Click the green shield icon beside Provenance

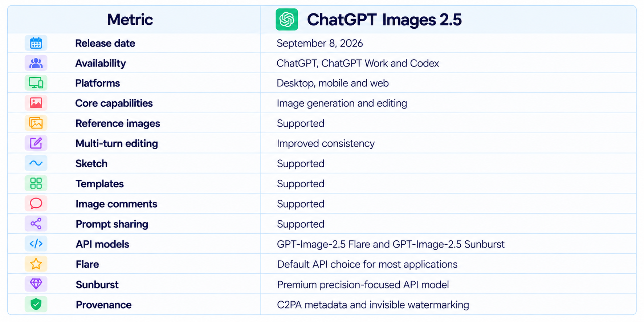click(36, 304)
